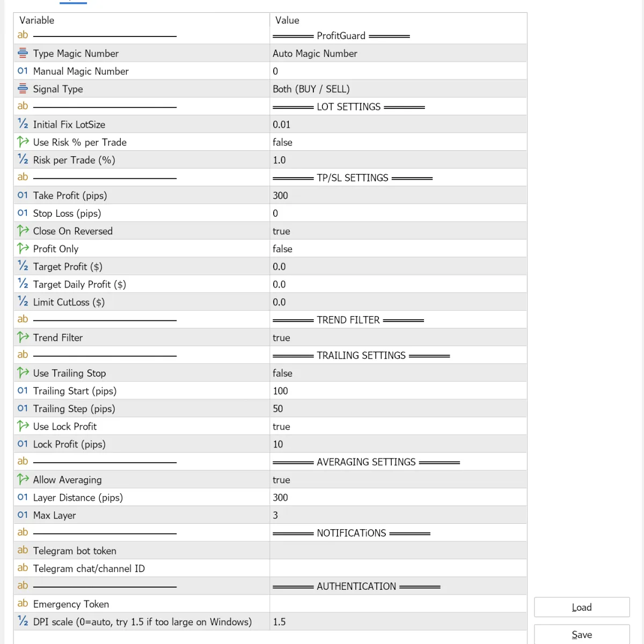The height and width of the screenshot is (644, 644).
Task: Select the 'NOTIFICATiONS' section header value
Action: [x=352, y=533]
